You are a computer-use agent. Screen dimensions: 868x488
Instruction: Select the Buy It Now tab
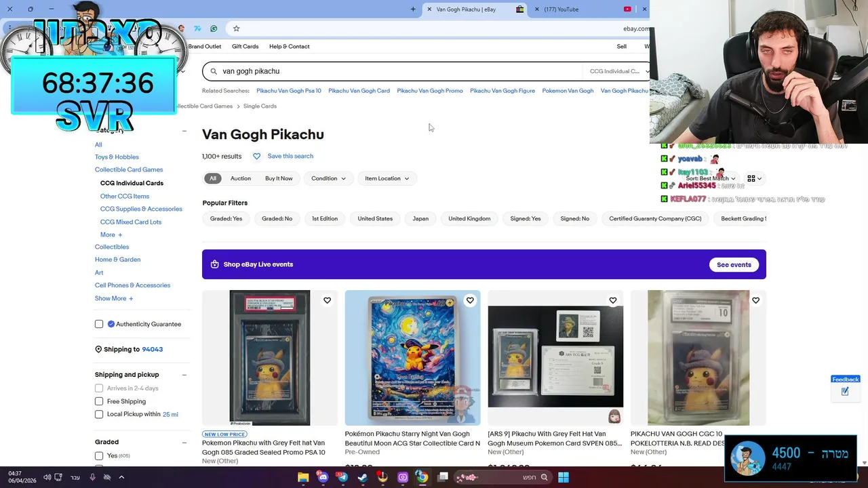[x=279, y=178]
